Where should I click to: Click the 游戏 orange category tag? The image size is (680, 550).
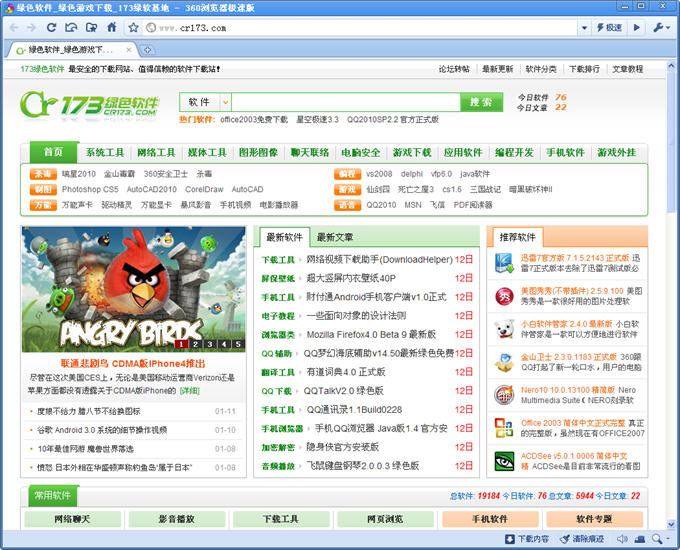tap(347, 189)
